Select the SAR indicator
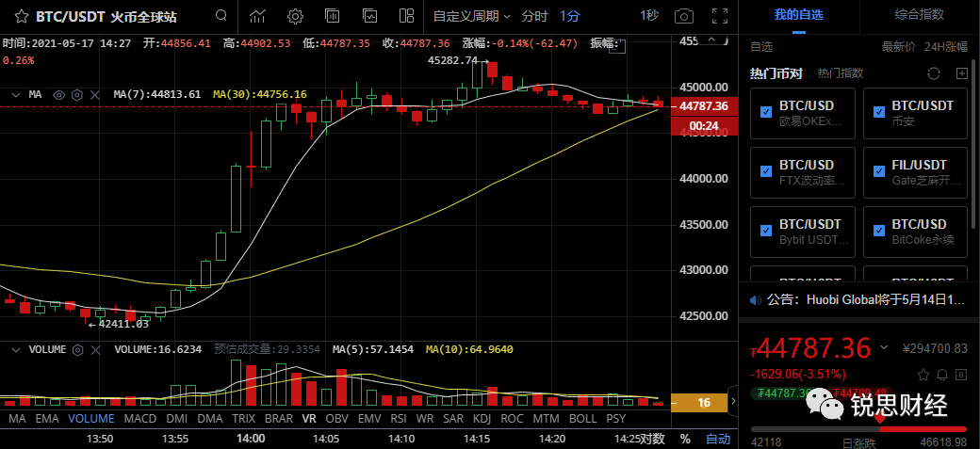The height and width of the screenshot is (449, 980). point(452,418)
